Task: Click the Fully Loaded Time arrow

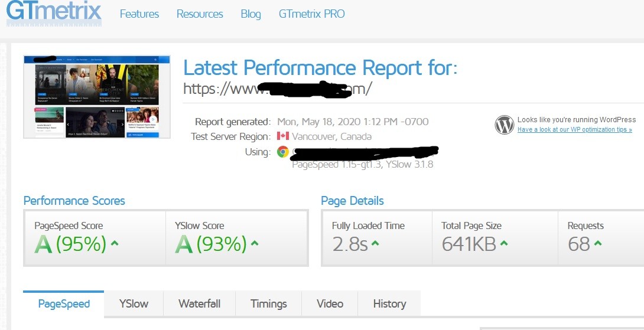Action: tap(375, 243)
